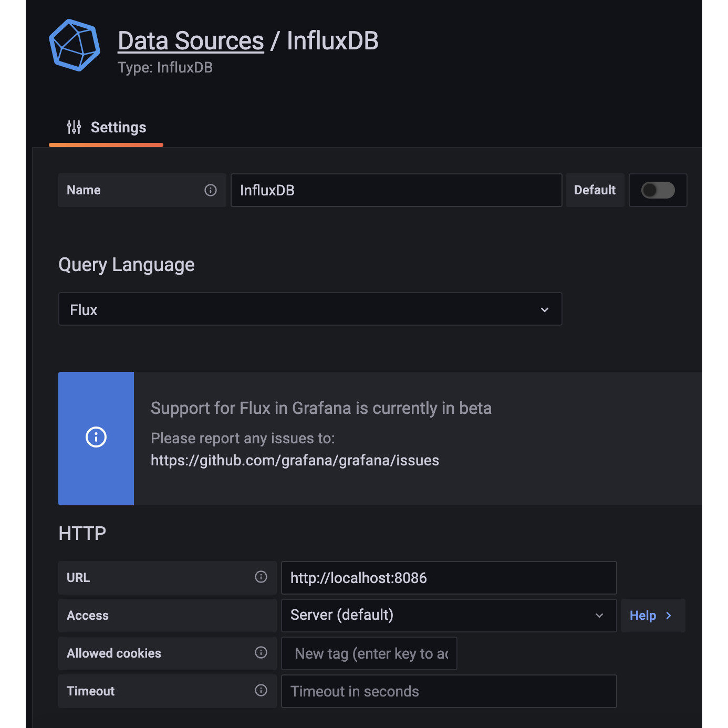Switch to the Settings tab
This screenshot has width=728, height=728.
118,127
